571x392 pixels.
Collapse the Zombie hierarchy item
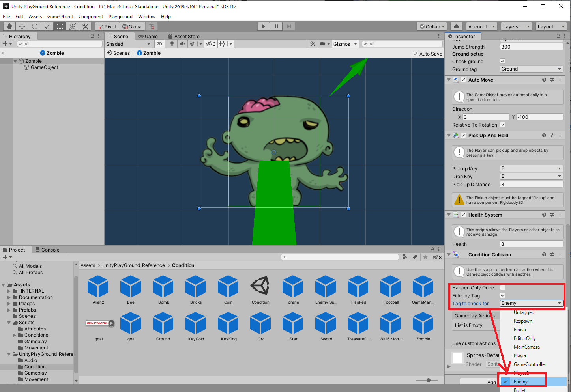(x=15, y=61)
